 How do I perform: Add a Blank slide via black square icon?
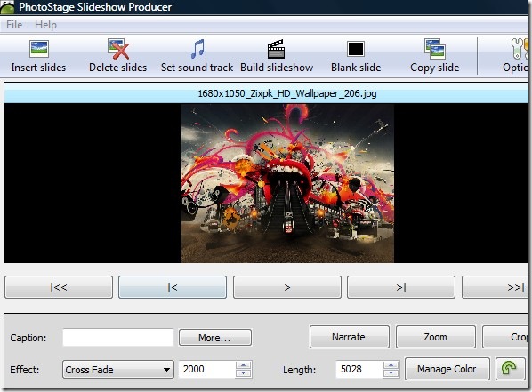(x=356, y=49)
